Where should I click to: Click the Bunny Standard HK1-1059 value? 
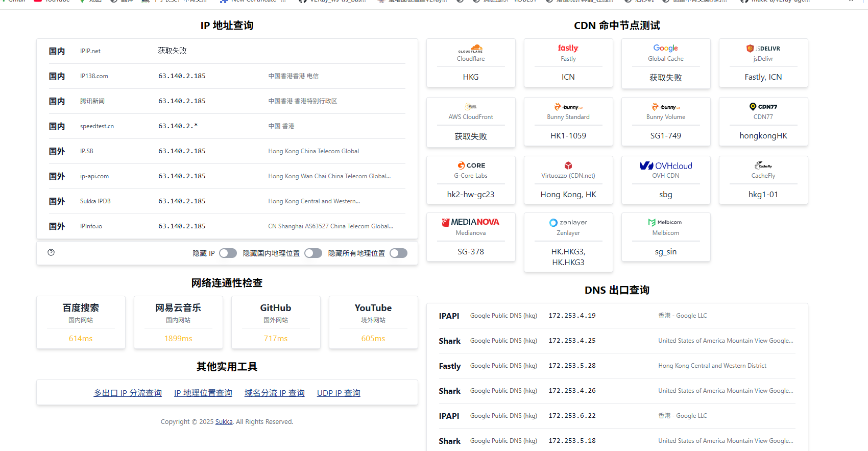pyautogui.click(x=568, y=136)
